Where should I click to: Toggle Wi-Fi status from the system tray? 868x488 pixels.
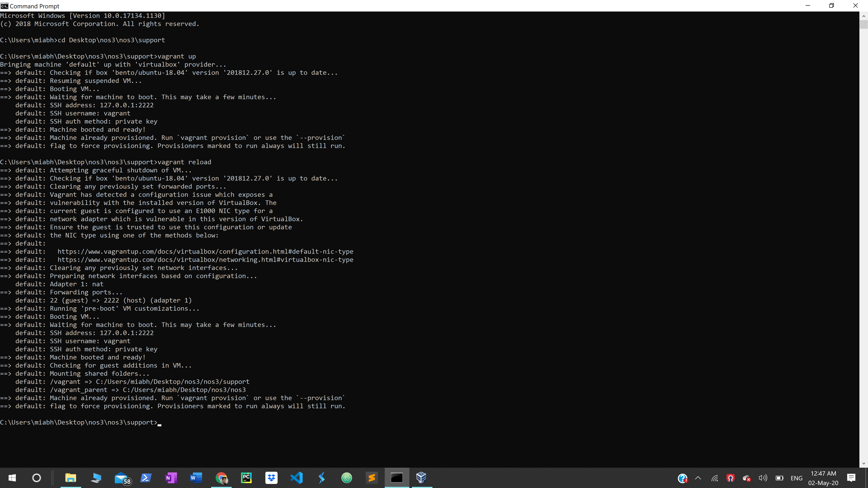pyautogui.click(x=715, y=478)
